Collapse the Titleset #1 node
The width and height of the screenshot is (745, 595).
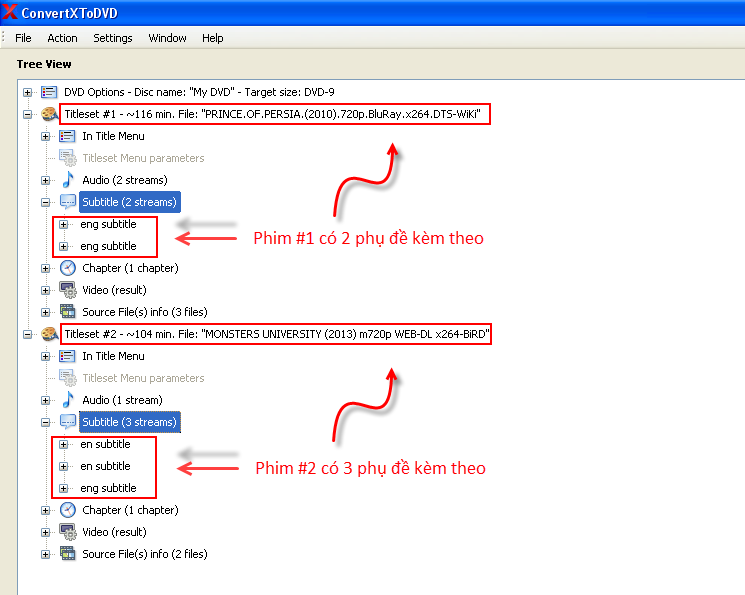(x=28, y=114)
